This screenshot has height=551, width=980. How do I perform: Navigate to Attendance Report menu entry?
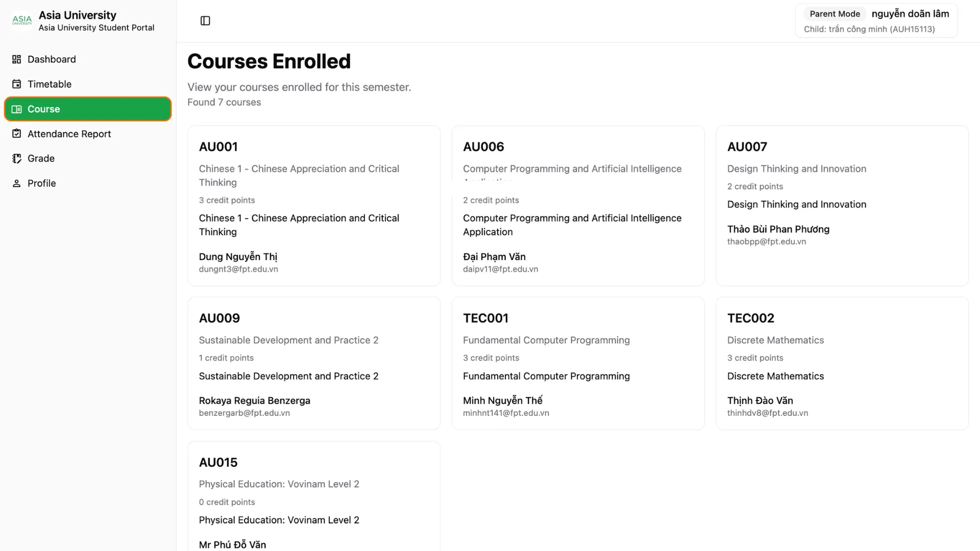(69, 134)
